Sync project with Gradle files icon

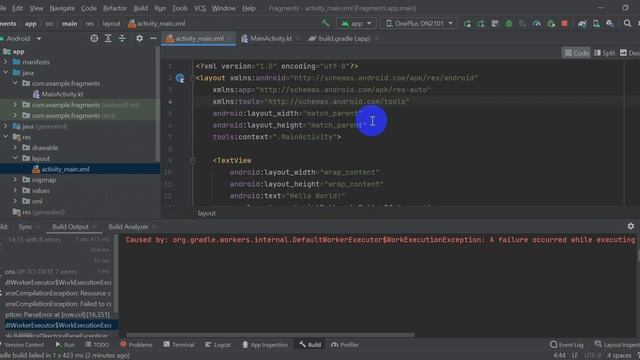pyautogui.click(x=582, y=24)
